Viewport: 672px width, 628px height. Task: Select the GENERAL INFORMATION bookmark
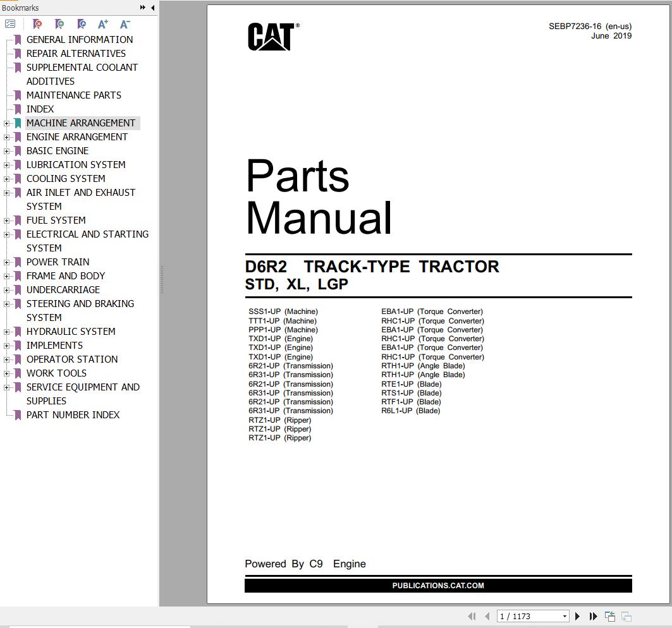79,39
